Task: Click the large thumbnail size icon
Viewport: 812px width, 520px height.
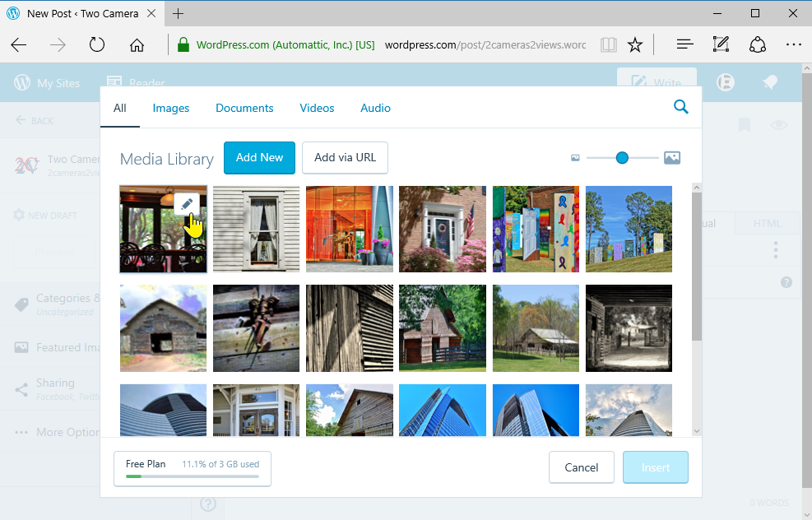Action: (672, 158)
